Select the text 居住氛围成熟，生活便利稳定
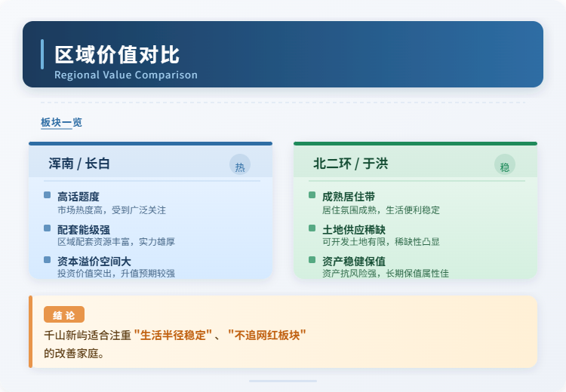This screenshot has width=566, height=392. 381,210
